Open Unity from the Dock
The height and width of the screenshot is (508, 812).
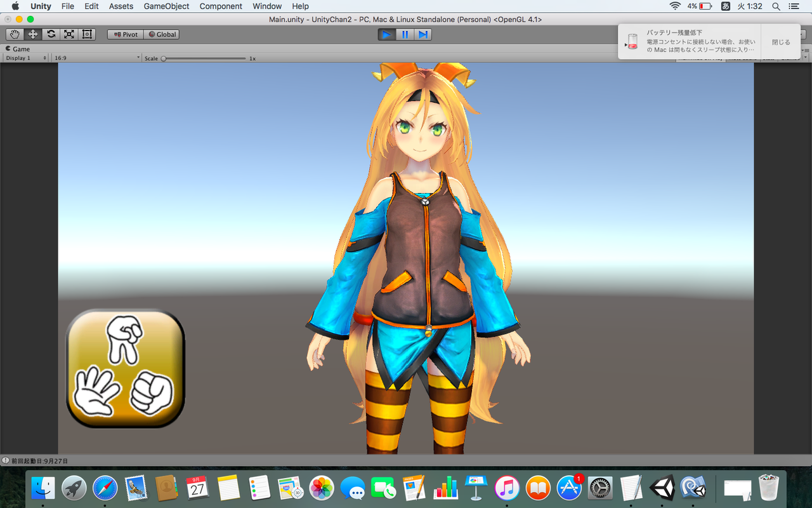click(x=663, y=488)
